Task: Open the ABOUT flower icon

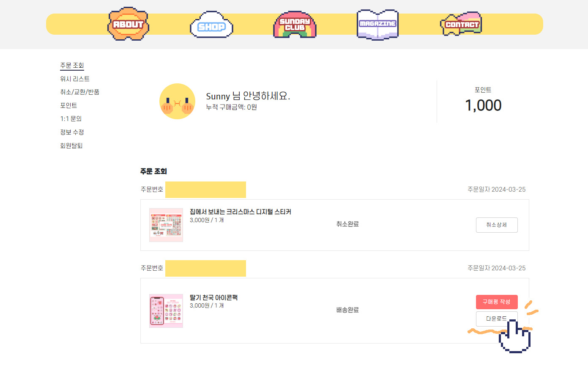Action: tap(128, 24)
